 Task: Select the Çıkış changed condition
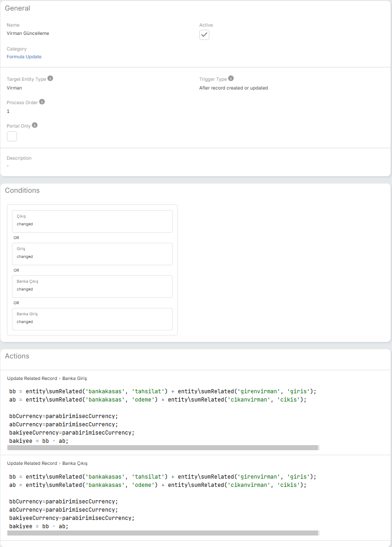(92, 221)
